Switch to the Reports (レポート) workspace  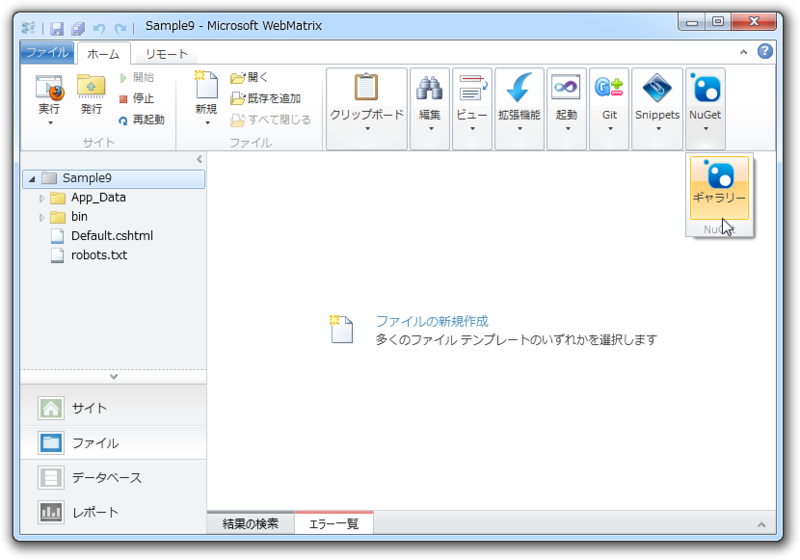(113, 512)
